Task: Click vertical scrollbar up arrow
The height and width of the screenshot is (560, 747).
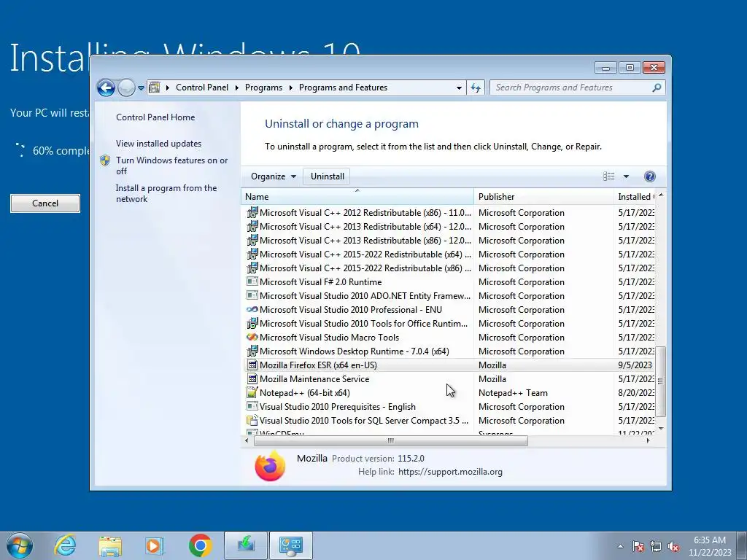Action: click(x=661, y=195)
